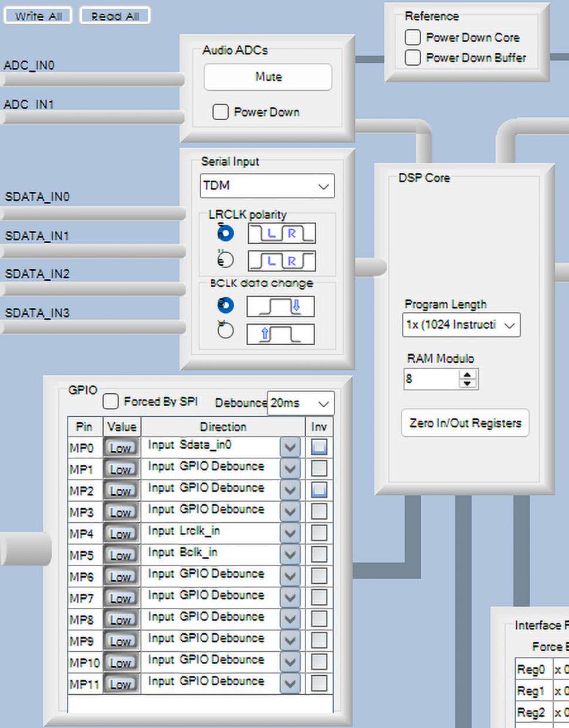Image resolution: width=569 pixels, height=728 pixels.
Task: Click the Write All button
Action: (38, 16)
